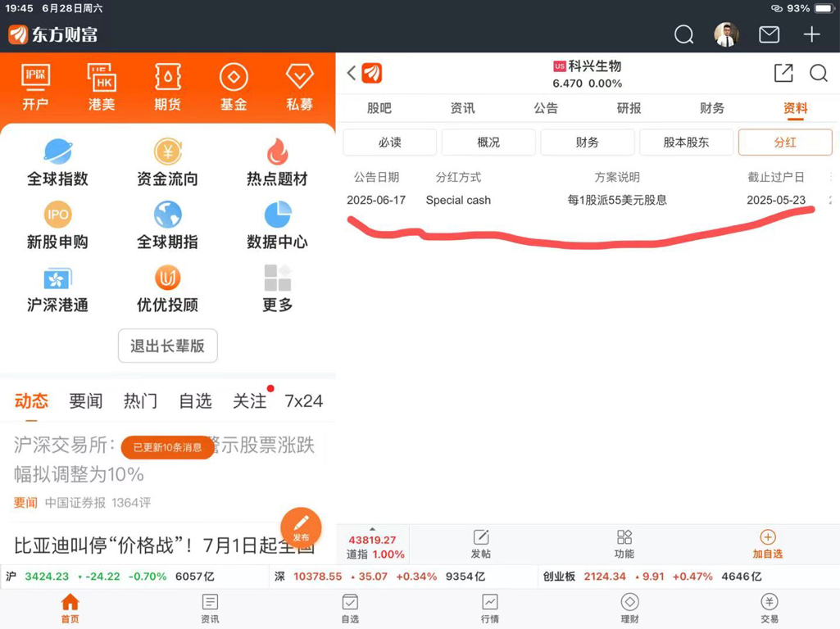This screenshot has width=840, height=629.
Task: Open 财务 top tab
Action: click(x=712, y=108)
